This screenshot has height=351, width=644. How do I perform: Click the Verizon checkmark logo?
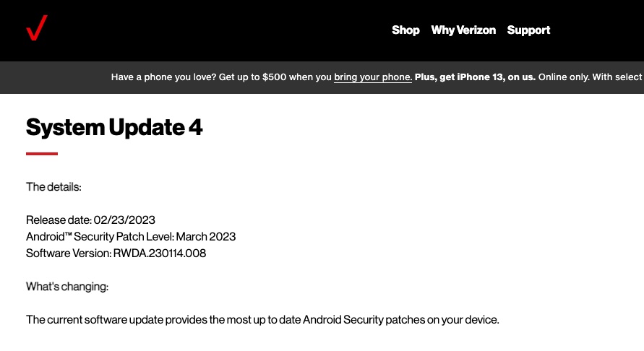36,29
